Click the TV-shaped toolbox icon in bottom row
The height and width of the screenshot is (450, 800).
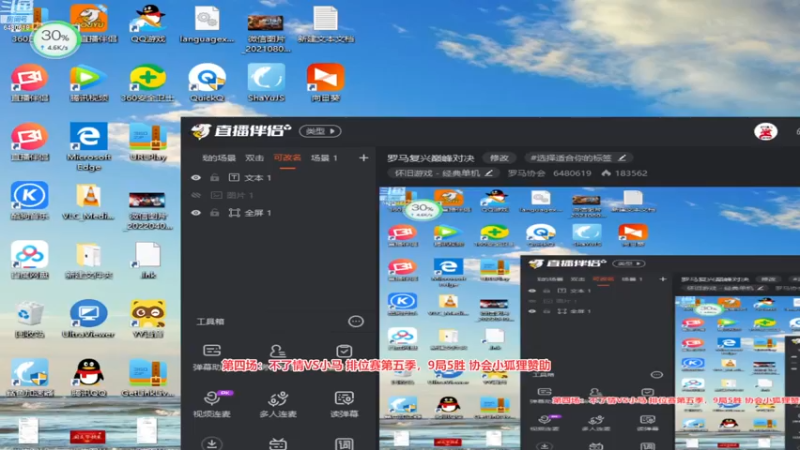tap(278, 444)
